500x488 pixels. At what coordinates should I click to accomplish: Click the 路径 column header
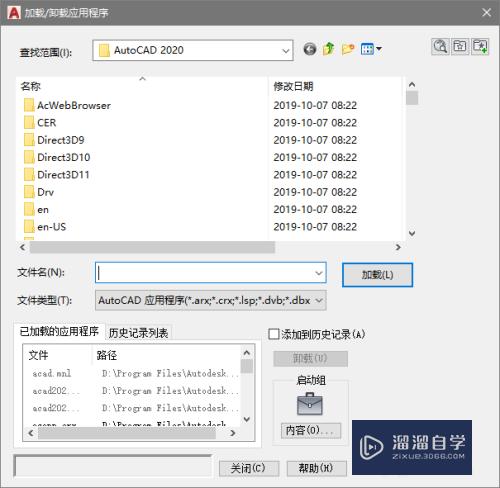pos(166,355)
